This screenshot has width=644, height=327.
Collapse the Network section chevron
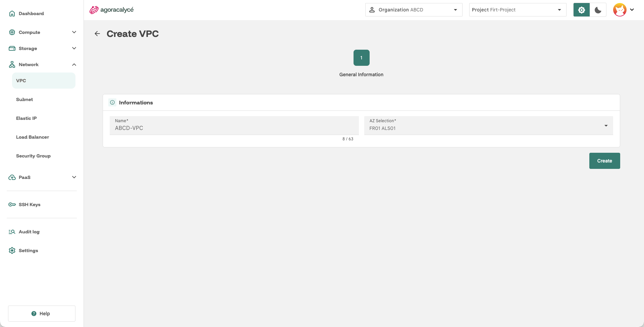pyautogui.click(x=74, y=64)
